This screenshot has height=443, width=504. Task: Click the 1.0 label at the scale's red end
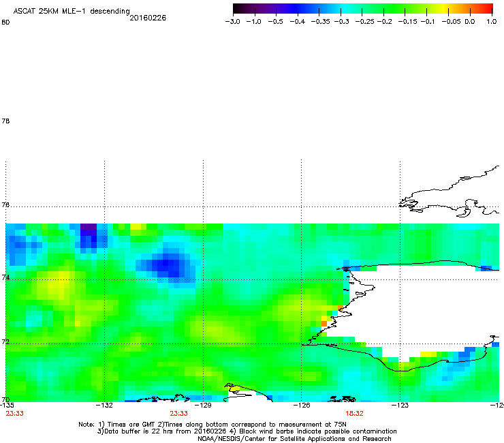pyautogui.click(x=492, y=22)
